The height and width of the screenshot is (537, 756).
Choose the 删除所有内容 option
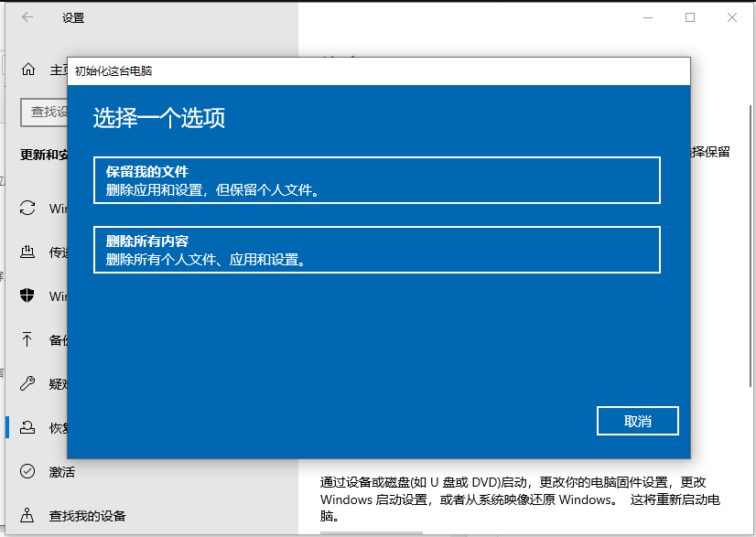pyautogui.click(x=376, y=249)
